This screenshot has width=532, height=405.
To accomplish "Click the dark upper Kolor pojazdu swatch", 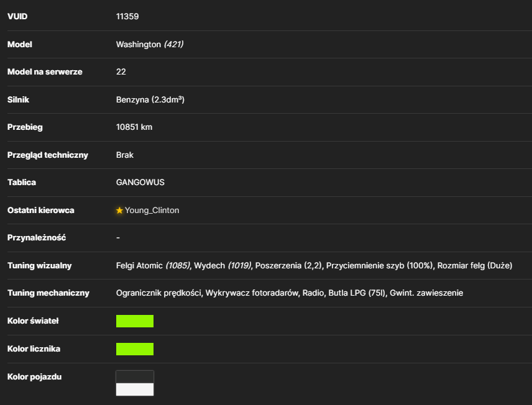I will pos(135,377).
